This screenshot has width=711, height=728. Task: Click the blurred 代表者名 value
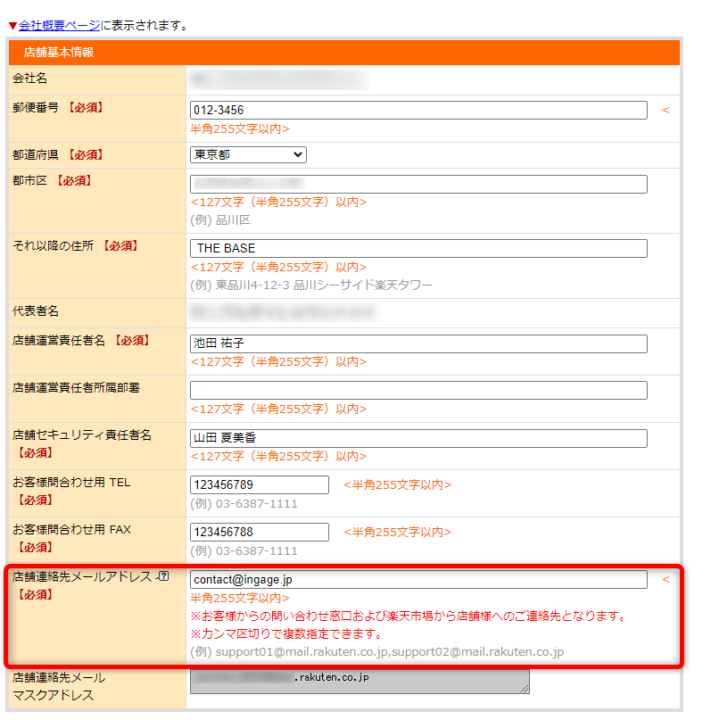(282, 311)
